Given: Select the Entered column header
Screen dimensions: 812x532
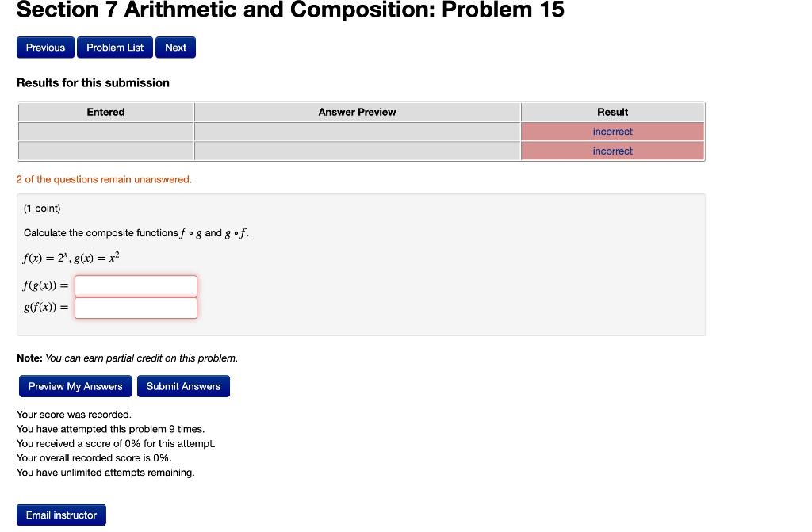Looking at the screenshot, I should (105, 112).
